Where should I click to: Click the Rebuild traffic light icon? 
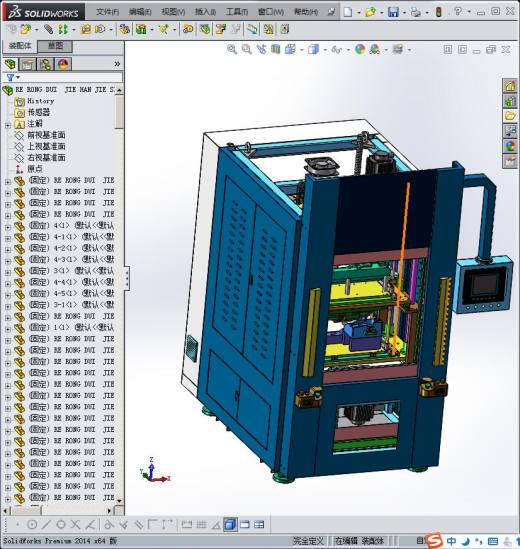tap(438, 12)
